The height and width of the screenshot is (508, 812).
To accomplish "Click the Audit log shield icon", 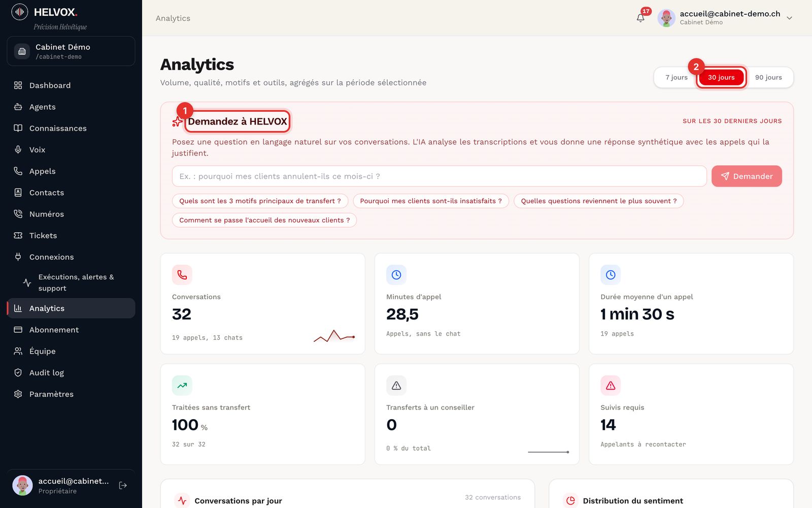I will tap(18, 372).
